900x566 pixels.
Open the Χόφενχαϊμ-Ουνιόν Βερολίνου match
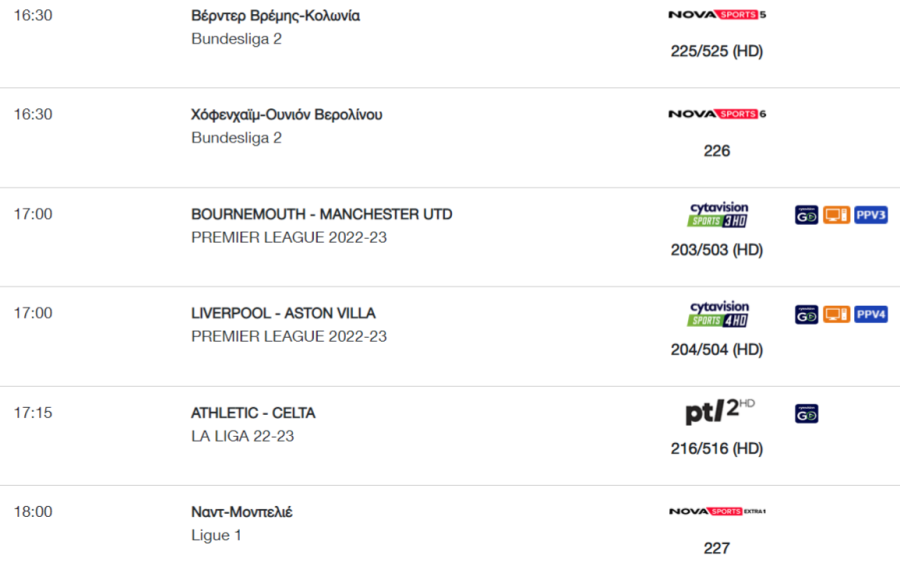[286, 115]
